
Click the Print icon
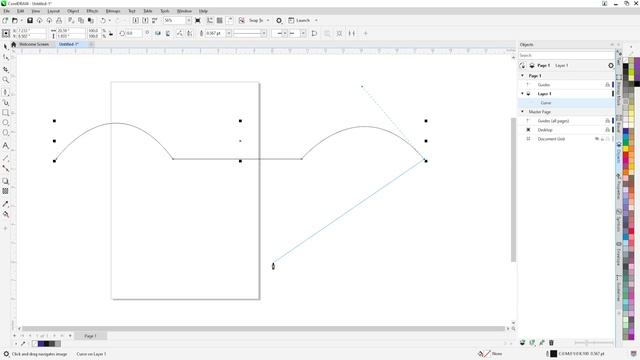(59, 20)
